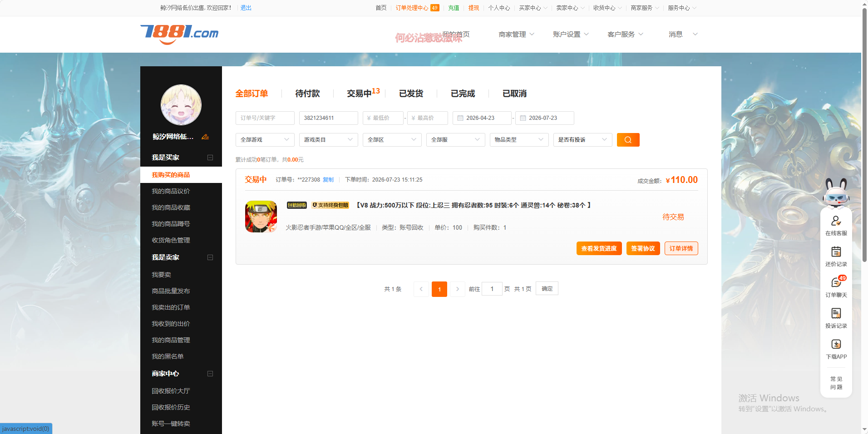Open 买家中心 top bar menu

click(533, 8)
